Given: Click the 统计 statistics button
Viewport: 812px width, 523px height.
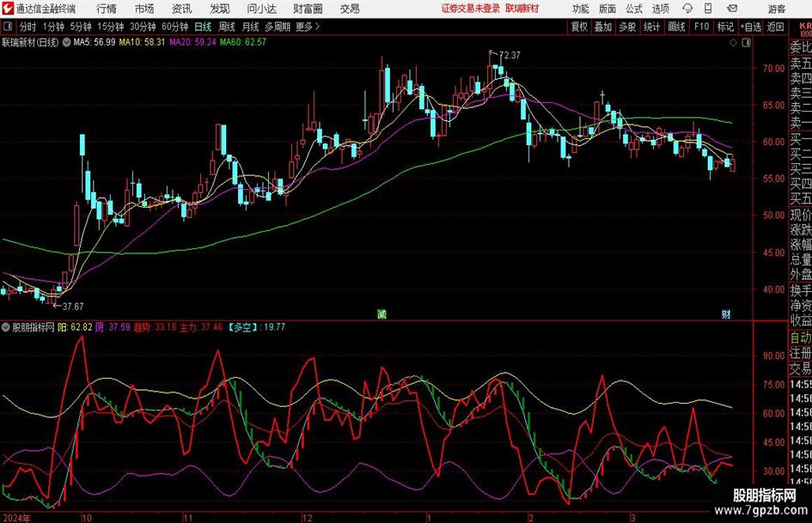Looking at the screenshot, I should [651, 27].
